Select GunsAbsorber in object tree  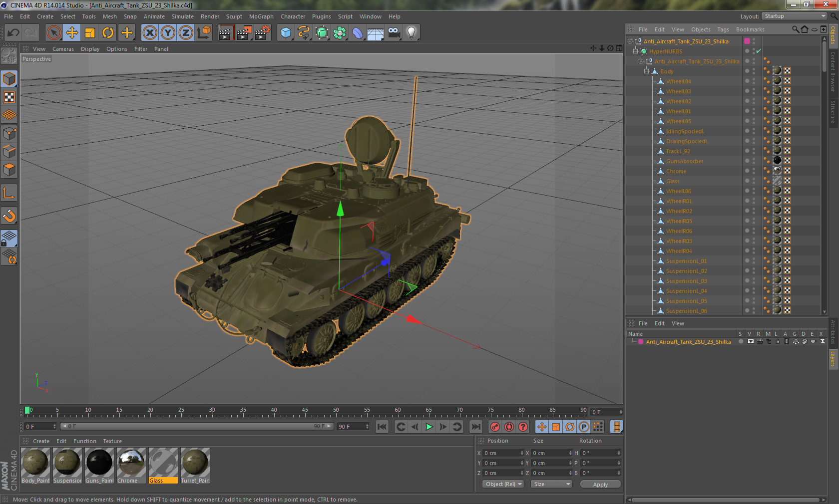(684, 161)
